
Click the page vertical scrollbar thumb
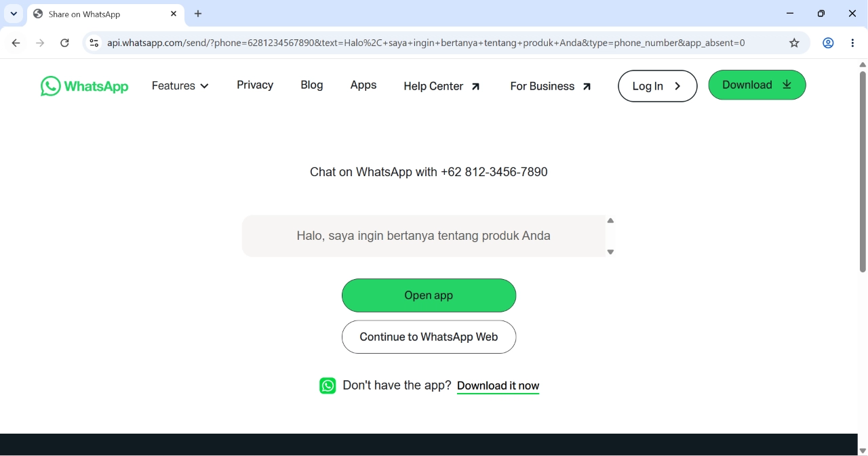point(863,171)
